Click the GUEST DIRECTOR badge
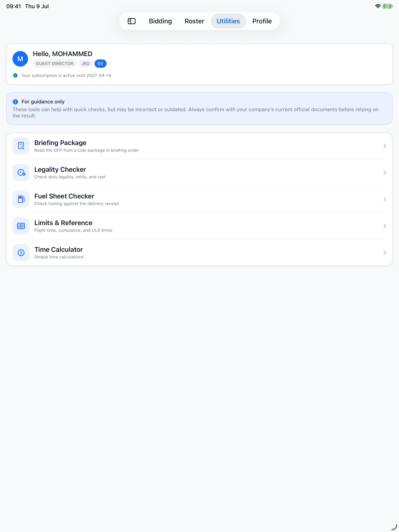The image size is (399, 532). tap(55, 64)
